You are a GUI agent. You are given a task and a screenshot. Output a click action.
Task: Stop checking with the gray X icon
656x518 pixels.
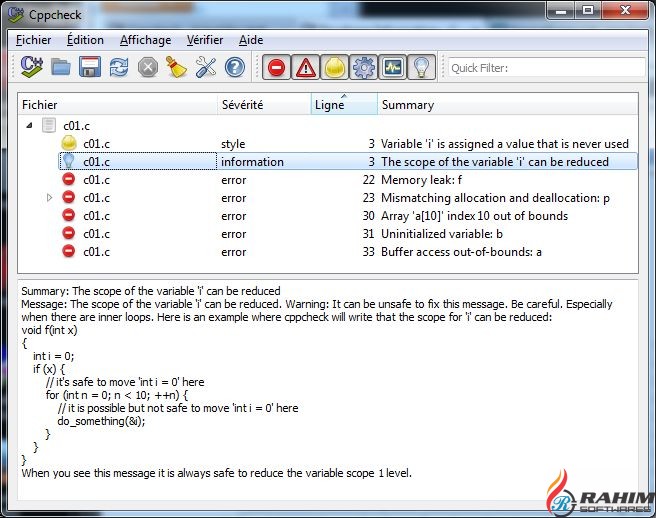click(148, 67)
